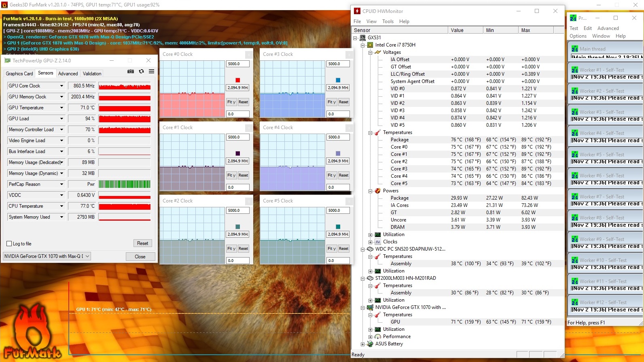Click Reset in Core #4 Clock panel
The height and width of the screenshot is (362, 644).
(344, 175)
